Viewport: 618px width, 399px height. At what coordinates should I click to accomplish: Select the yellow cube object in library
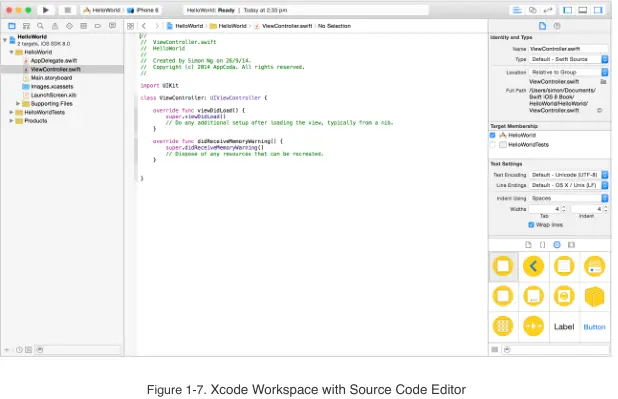tap(594, 296)
